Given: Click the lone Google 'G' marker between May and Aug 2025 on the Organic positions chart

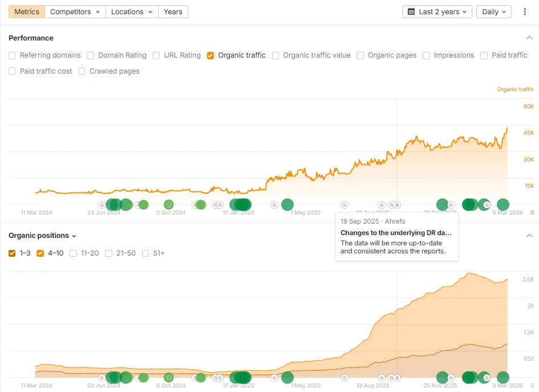Looking at the screenshot, I should pos(345,377).
